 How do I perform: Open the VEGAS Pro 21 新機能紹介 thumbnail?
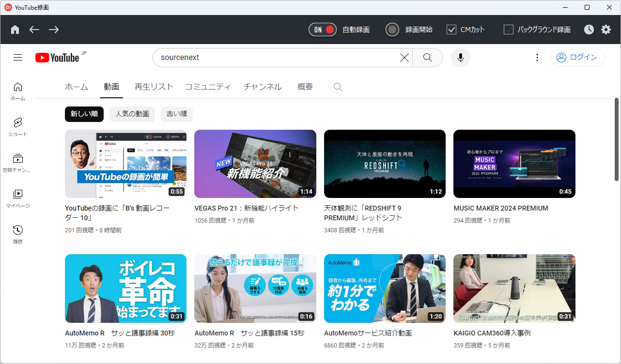pos(255,164)
